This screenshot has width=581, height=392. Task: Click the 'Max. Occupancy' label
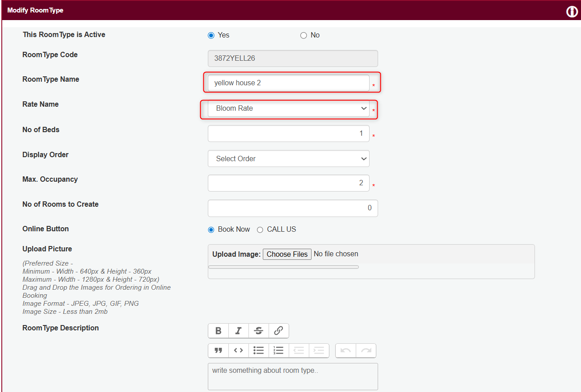point(50,179)
